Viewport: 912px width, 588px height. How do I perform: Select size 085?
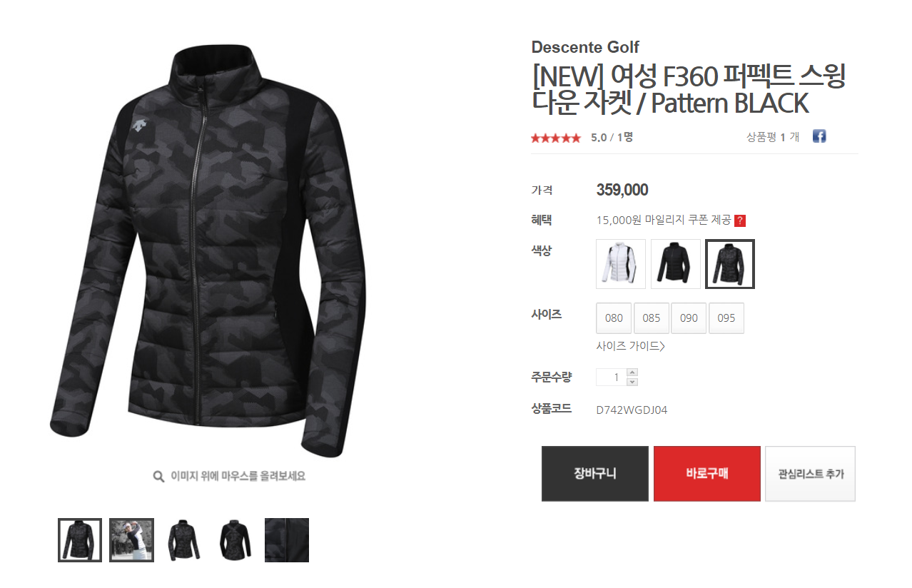click(652, 318)
